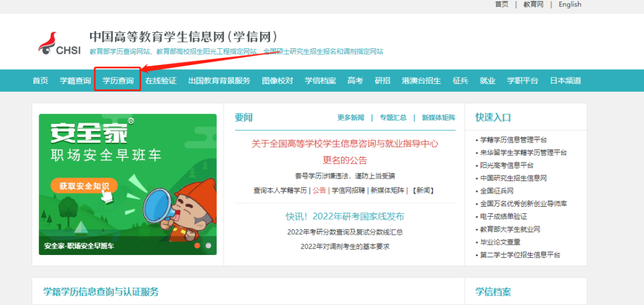Open the red 更名的公告 headline
Viewport: 644px width, 305px height.
(x=345, y=160)
